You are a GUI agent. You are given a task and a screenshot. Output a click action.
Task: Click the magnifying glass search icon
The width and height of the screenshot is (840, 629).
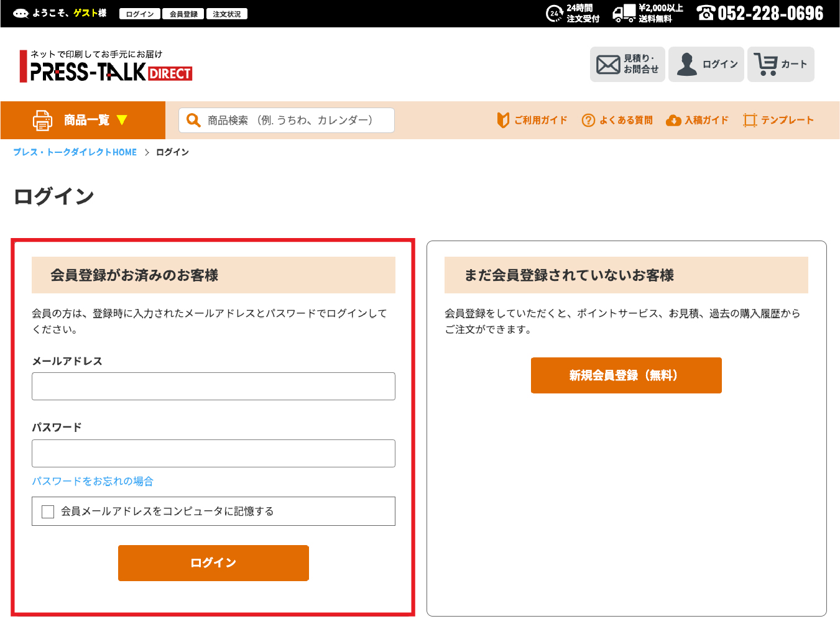193,120
